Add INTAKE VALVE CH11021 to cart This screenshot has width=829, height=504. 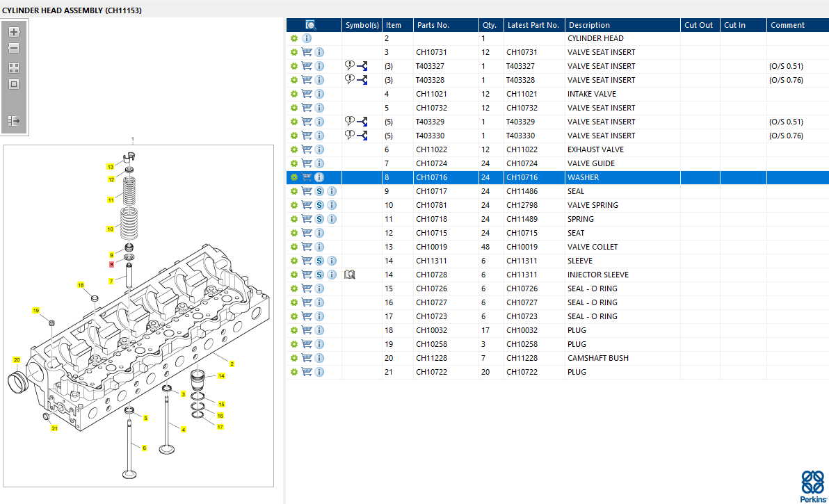[307, 94]
